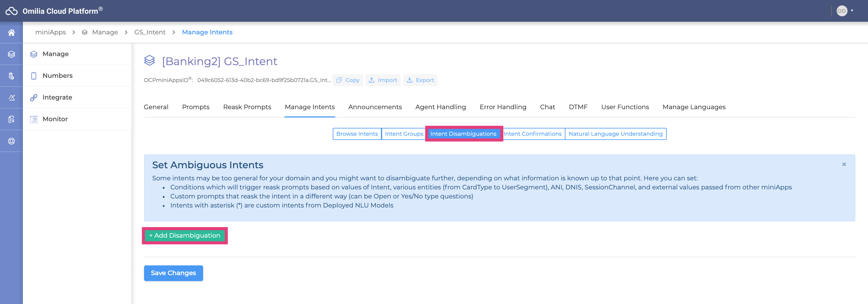Select the Manage Intents tab
This screenshot has width=868, height=304.
click(310, 107)
